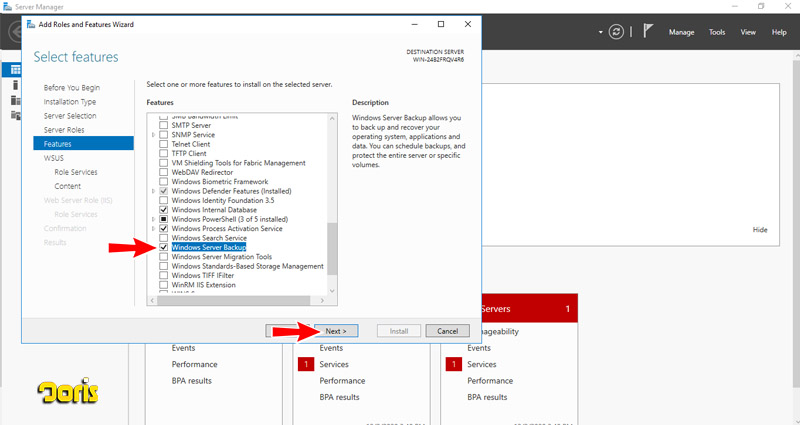Click the red 1 badge beside right tile Services
The width and height of the screenshot is (800, 425).
click(x=454, y=364)
